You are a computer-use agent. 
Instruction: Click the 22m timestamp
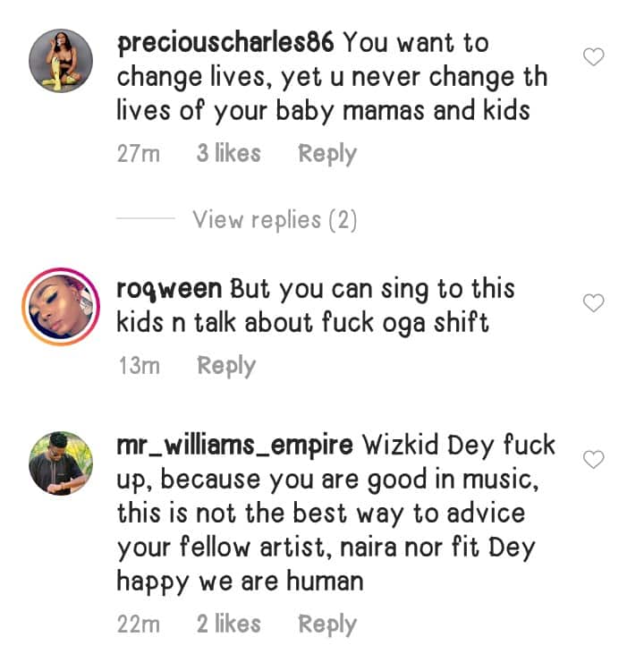pos(139,624)
